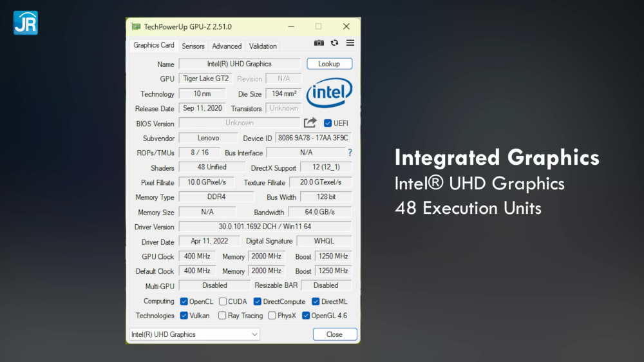The image size is (644, 362).
Task: Open the Advanced tab
Action: (x=227, y=46)
